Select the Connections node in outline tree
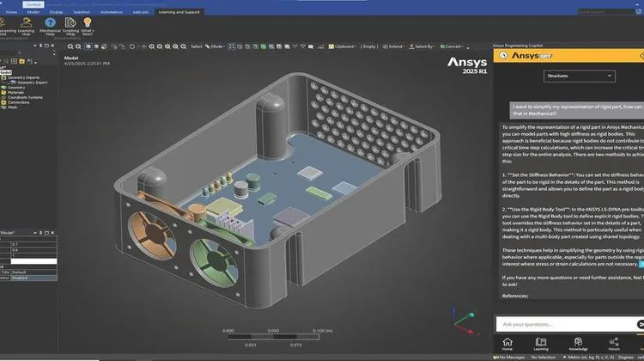This screenshot has height=361, width=644. tap(19, 102)
